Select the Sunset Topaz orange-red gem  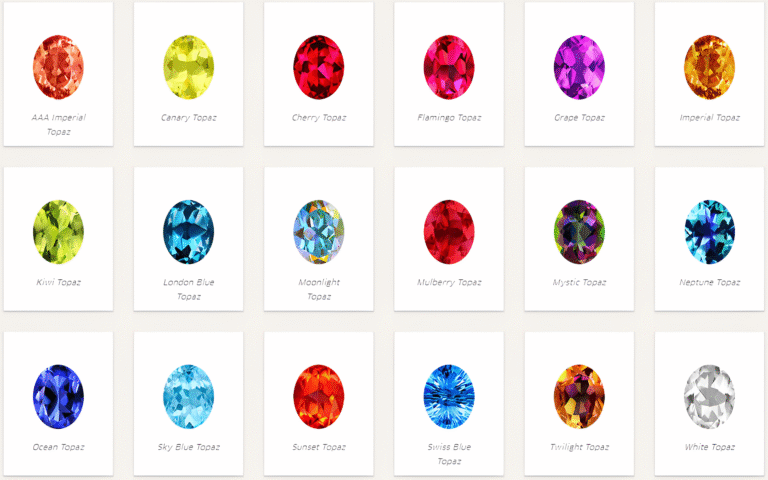pos(319,396)
